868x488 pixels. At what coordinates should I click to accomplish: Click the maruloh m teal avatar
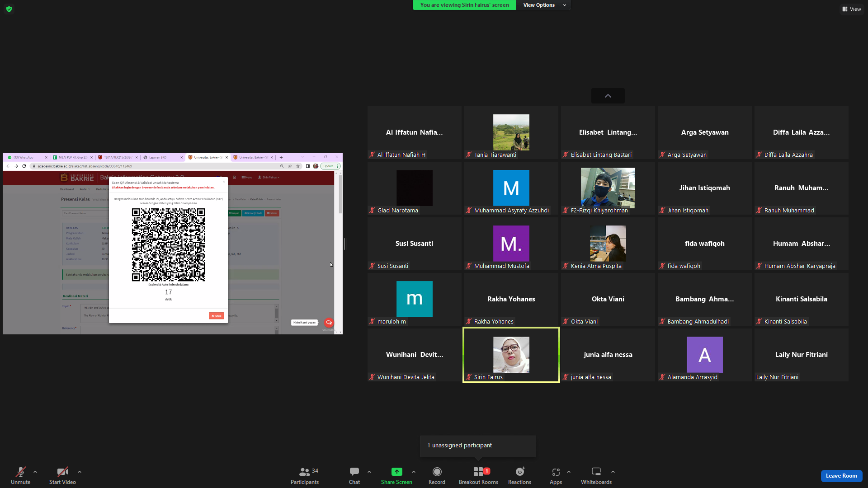point(415,299)
